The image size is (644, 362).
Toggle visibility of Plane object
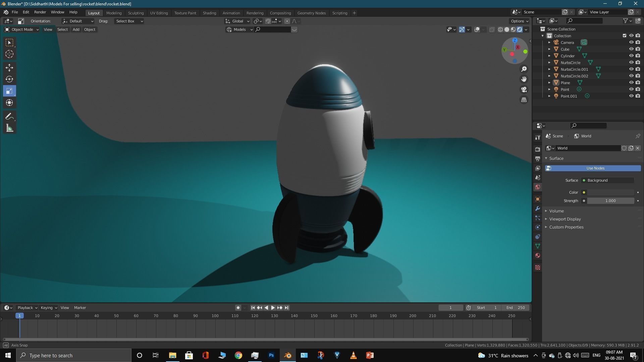pos(631,82)
